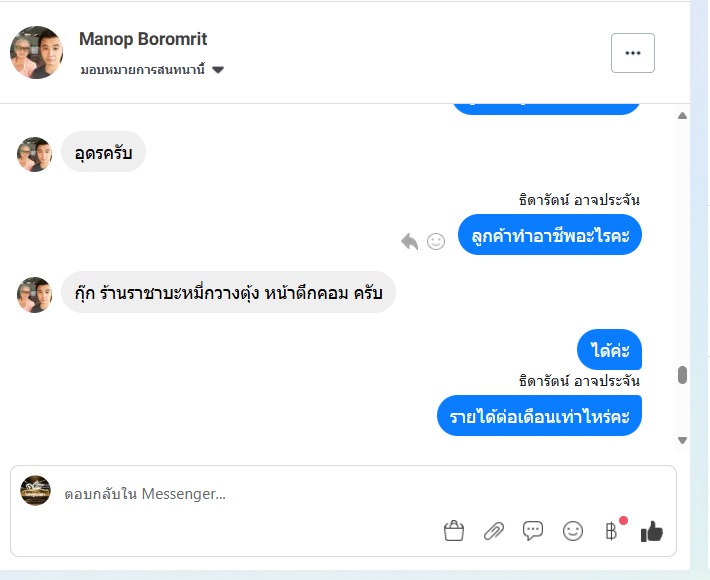Attach a file with paperclip icon
This screenshot has width=710, height=580.
pos(493,531)
